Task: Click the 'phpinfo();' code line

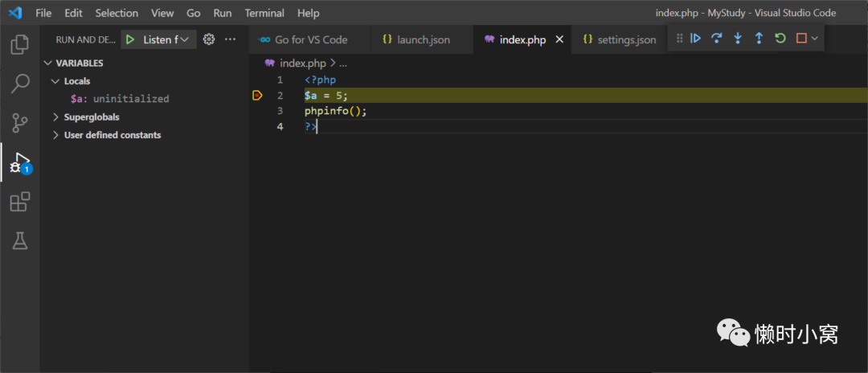Action: [x=335, y=111]
